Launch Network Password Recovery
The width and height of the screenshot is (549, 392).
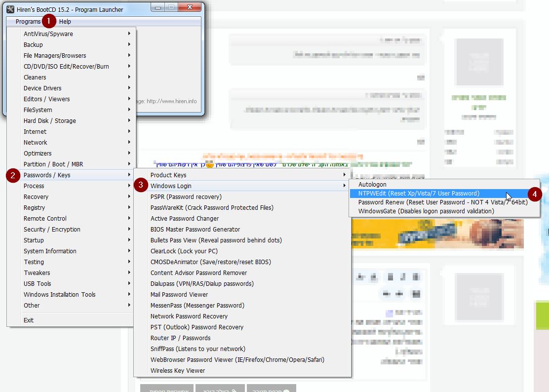[x=242, y=315]
